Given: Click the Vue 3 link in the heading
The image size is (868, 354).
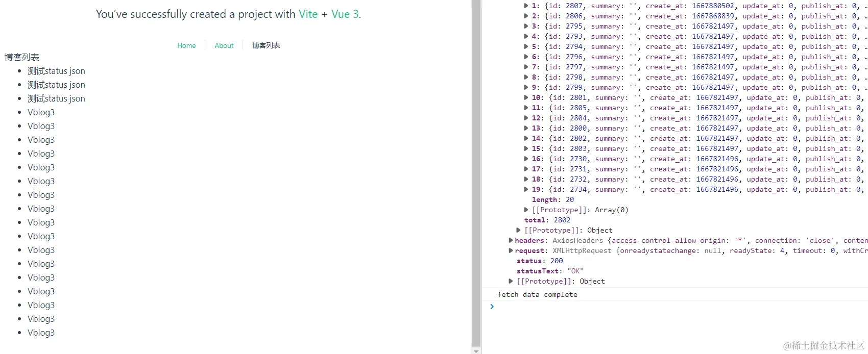Looking at the screenshot, I should click(345, 14).
